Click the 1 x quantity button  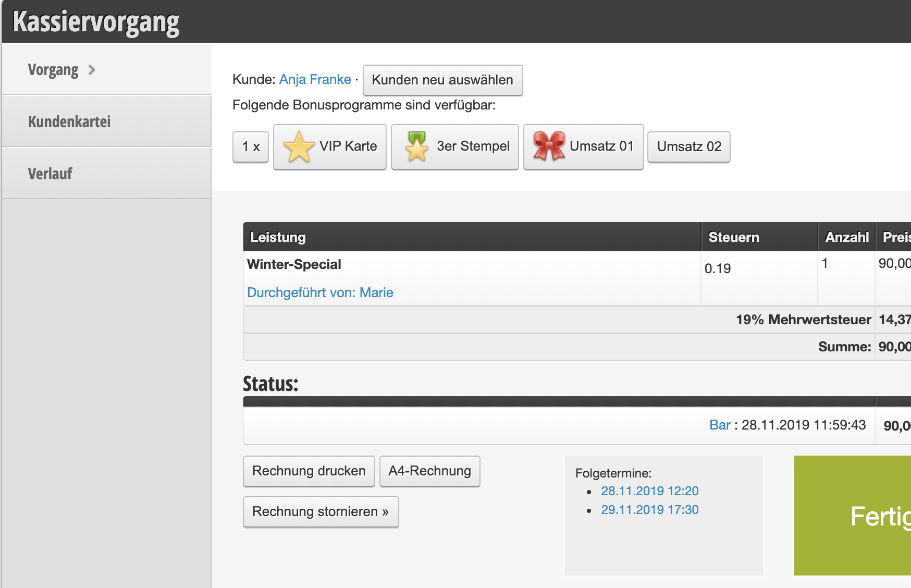point(251,147)
